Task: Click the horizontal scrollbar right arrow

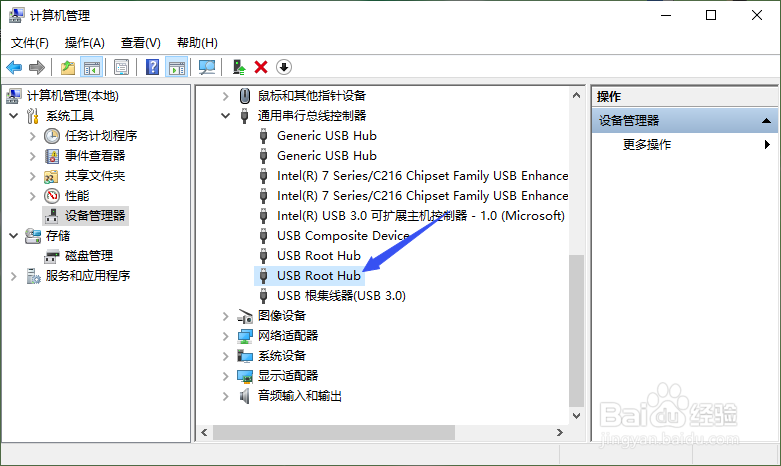Action: click(x=560, y=432)
